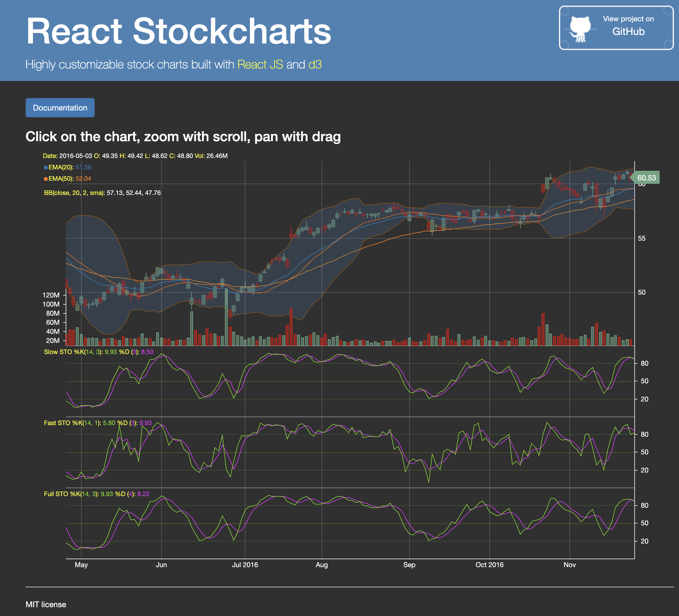Click the Slow STO indicator label
Screen dimensions: 679x616
[x=59, y=352]
